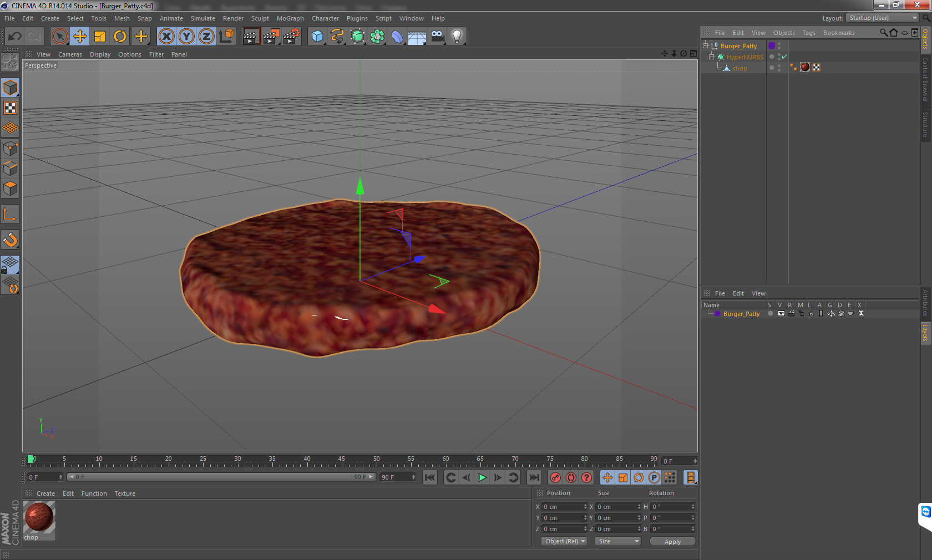This screenshot has height=560, width=932.
Task: Open the Sculpt menu
Action: pyautogui.click(x=260, y=18)
